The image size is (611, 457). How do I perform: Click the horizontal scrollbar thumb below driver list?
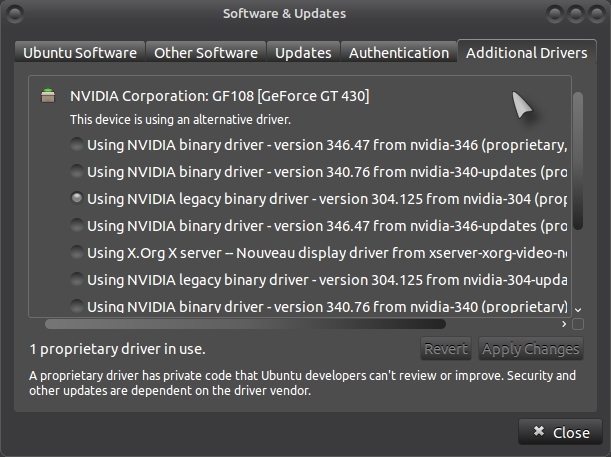point(245,324)
